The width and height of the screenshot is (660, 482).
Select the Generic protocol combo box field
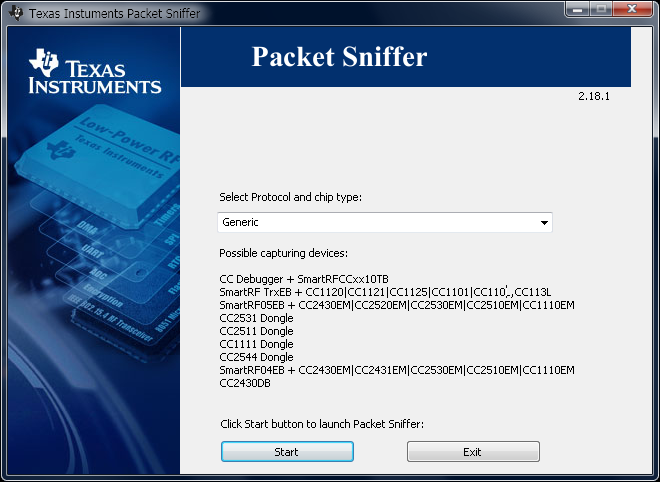(375, 223)
